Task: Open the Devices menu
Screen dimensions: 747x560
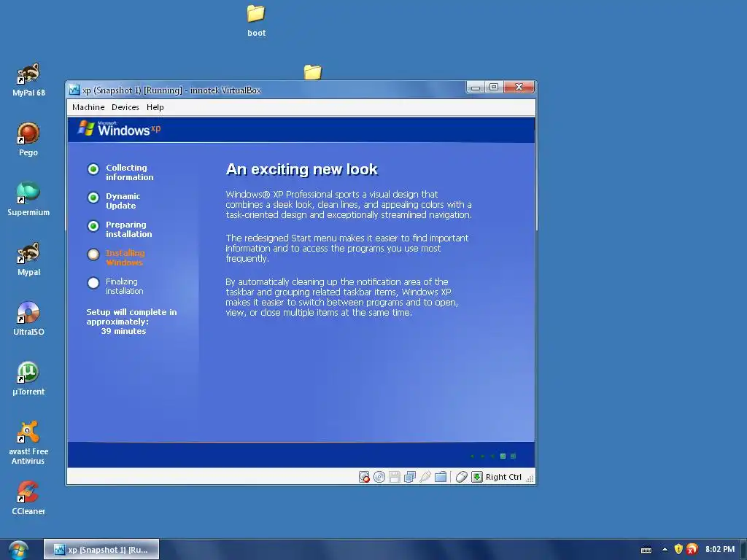Action: click(x=125, y=107)
